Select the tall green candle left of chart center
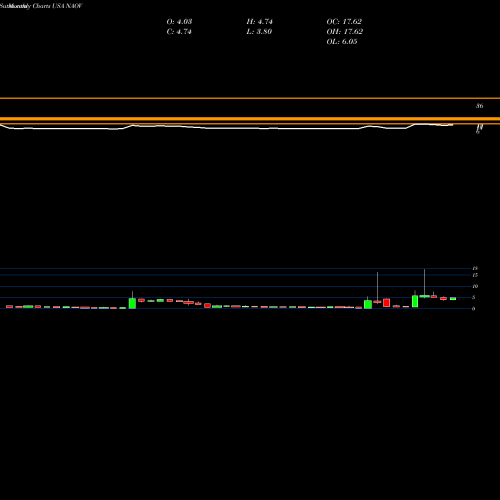500x500 pixels. [132, 303]
